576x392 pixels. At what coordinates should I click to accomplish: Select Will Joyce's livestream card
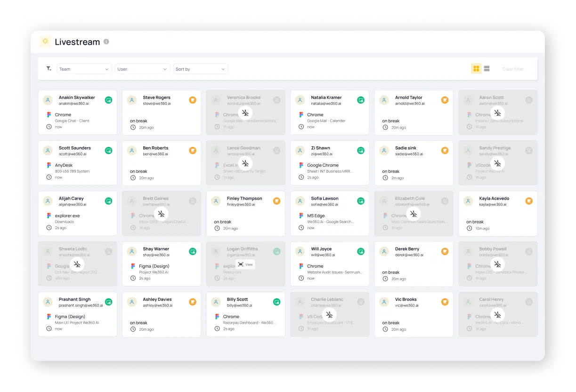[x=329, y=264]
